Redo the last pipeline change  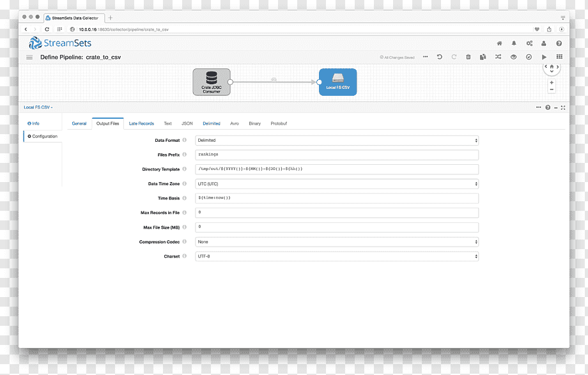tap(454, 57)
